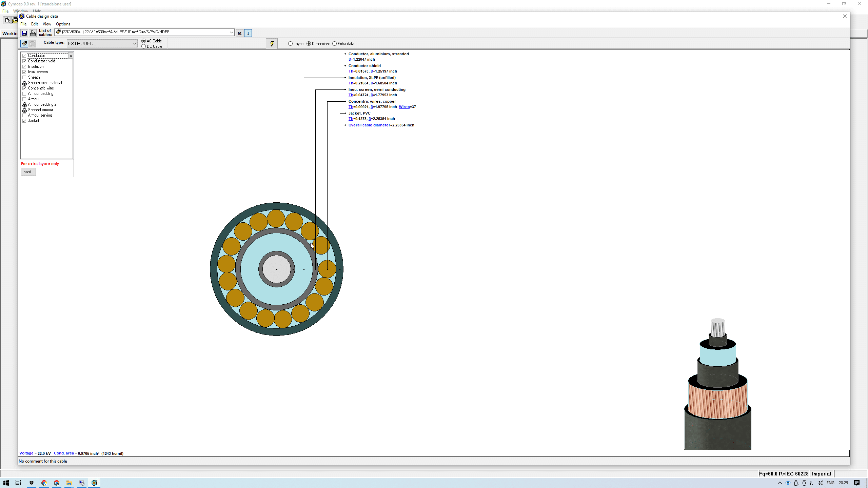The width and height of the screenshot is (868, 488).
Task: Click the print cable icon
Action: pos(33,33)
